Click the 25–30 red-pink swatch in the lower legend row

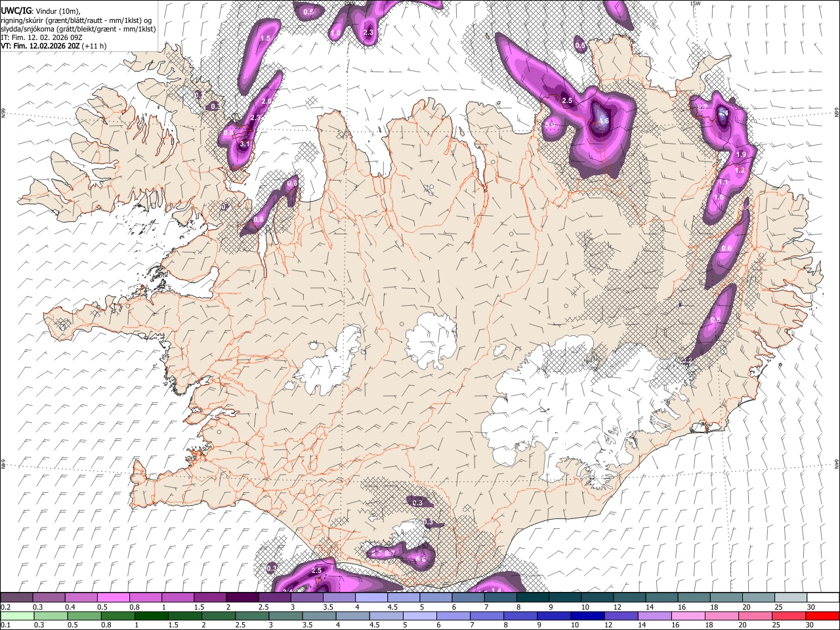tap(787, 616)
